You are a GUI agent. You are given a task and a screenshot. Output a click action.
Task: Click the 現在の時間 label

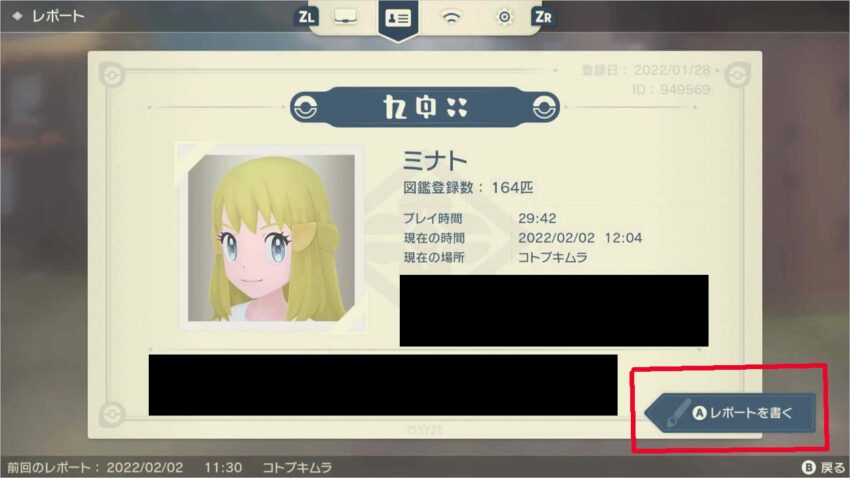point(434,238)
